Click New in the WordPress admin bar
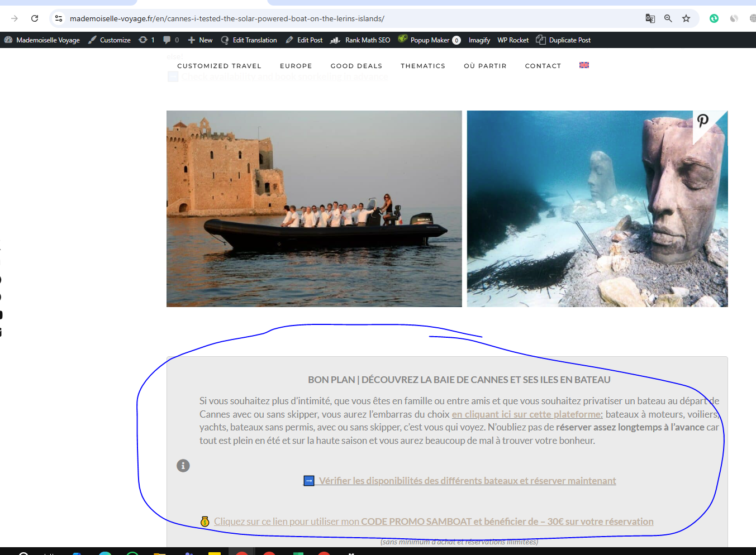Viewport: 756px width, 555px height. 200,40
